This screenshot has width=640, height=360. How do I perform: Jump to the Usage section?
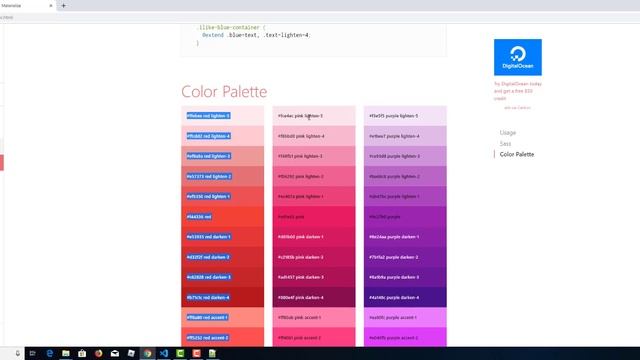pos(508,133)
